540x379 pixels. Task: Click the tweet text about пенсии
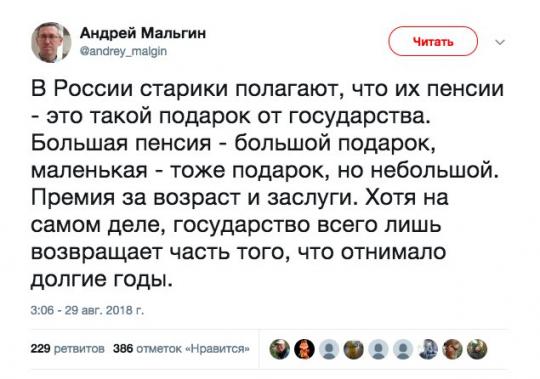coord(267,184)
